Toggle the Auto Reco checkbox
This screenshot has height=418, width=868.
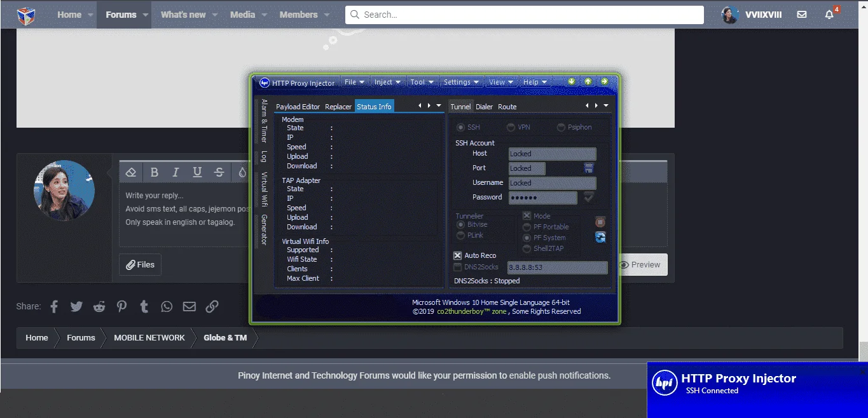click(x=457, y=255)
